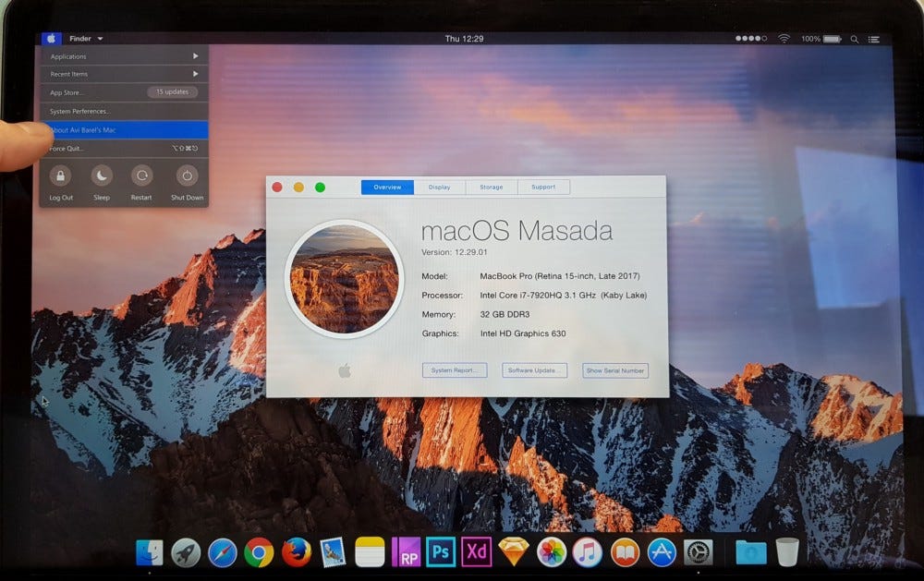Click the Apple logo in menu bar

pos(51,38)
